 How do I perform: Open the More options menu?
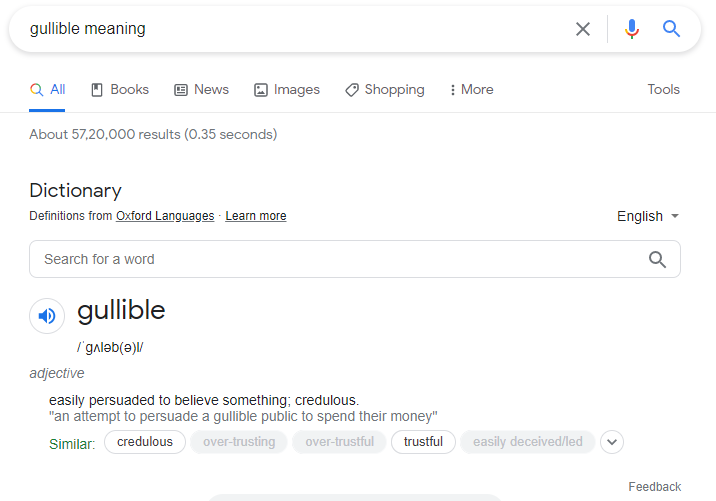point(471,89)
